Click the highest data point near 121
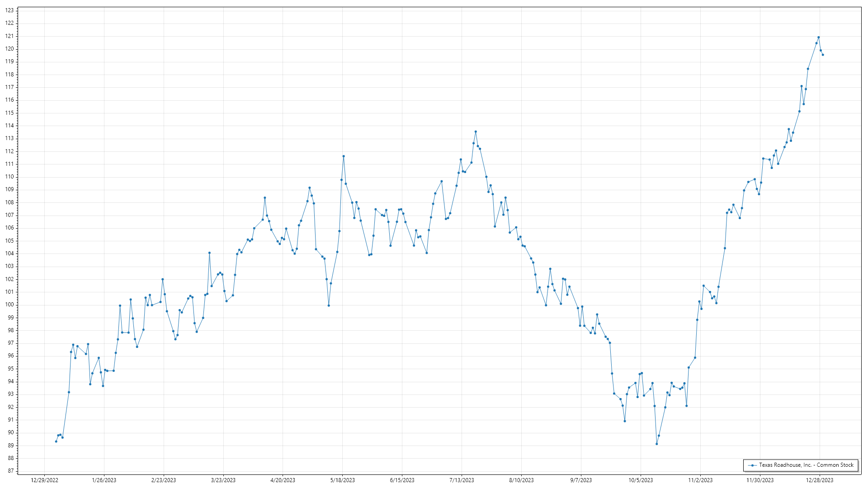The image size is (868, 488). click(818, 38)
